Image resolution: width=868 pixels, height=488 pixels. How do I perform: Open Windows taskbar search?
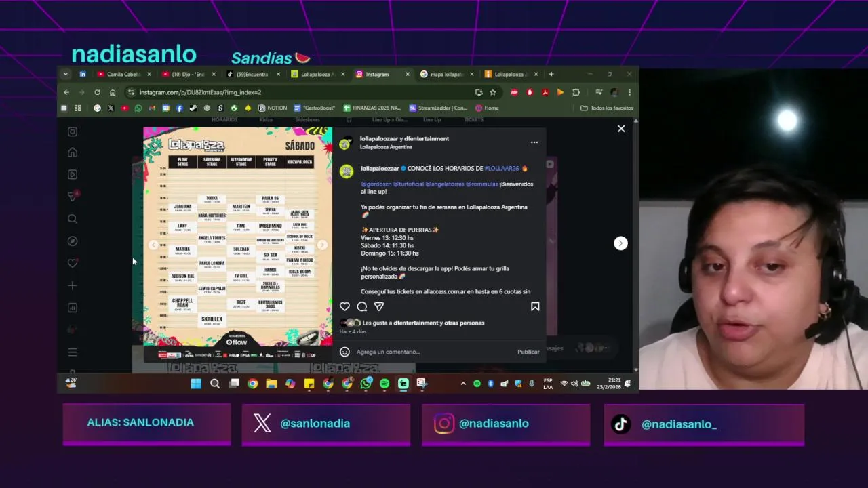(x=215, y=384)
